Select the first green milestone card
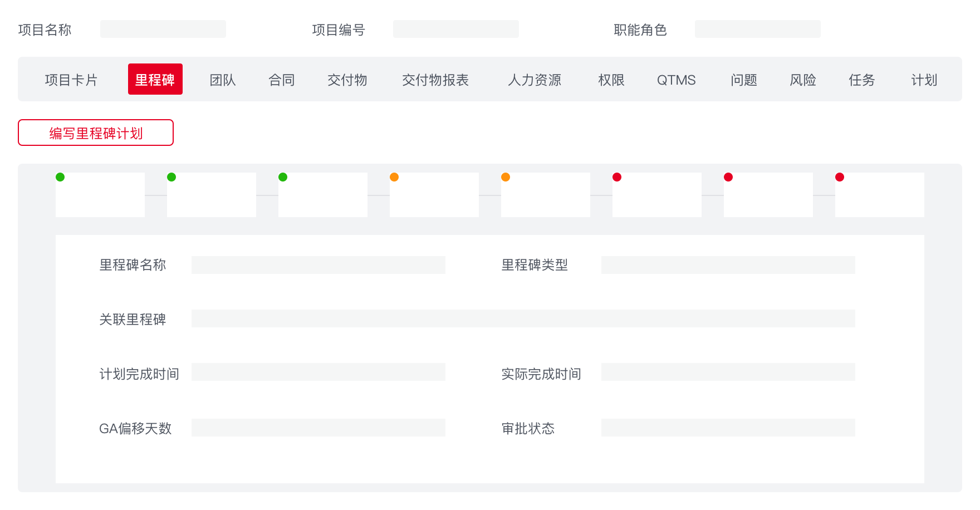The width and height of the screenshot is (980, 510). (100, 195)
